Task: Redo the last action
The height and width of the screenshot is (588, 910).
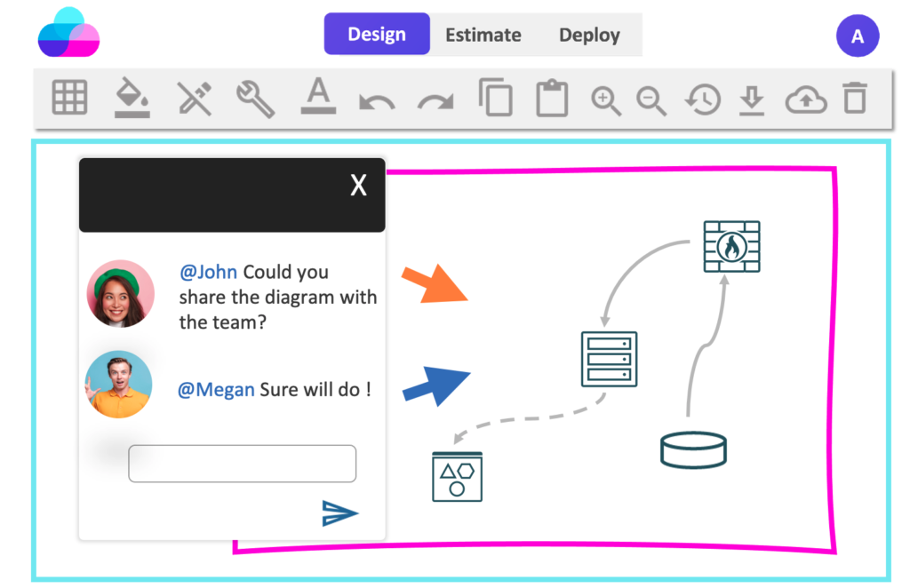Action: 435,101
